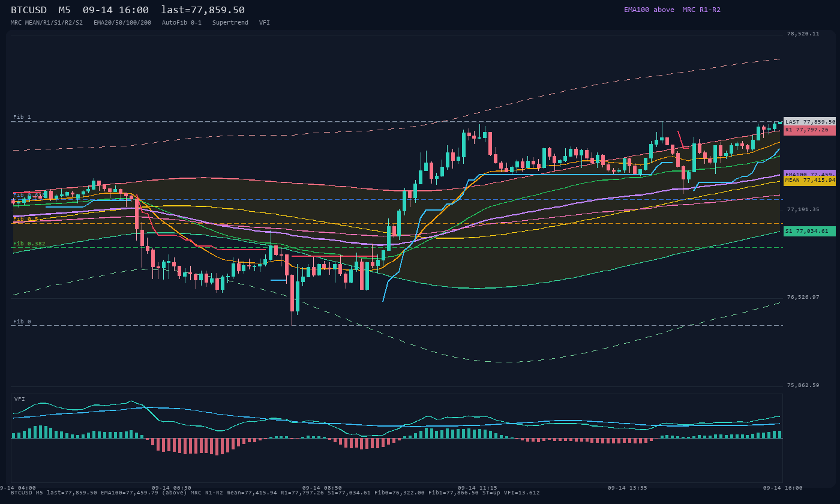This screenshot has width=840, height=504.
Task: Click the 76,526.97 price axis label
Action: [803, 297]
